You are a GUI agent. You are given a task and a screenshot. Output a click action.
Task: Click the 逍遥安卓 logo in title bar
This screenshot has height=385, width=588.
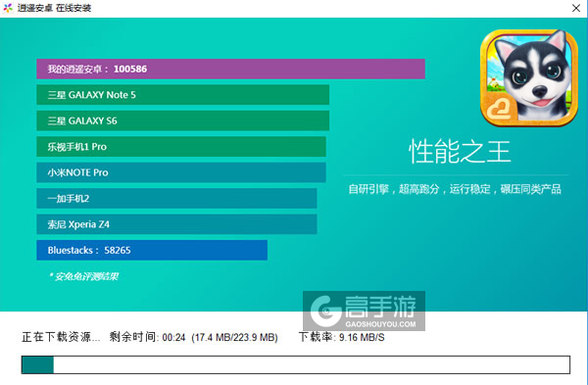(8, 8)
